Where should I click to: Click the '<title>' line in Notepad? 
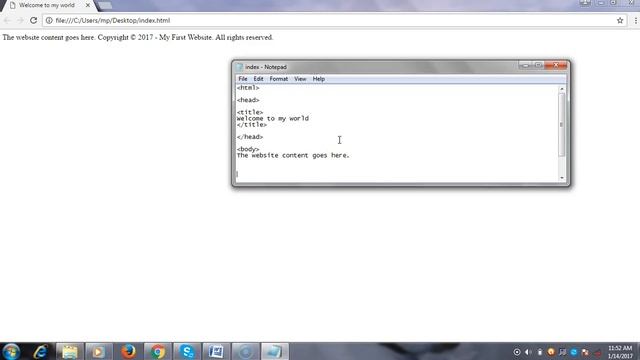[x=250, y=112]
